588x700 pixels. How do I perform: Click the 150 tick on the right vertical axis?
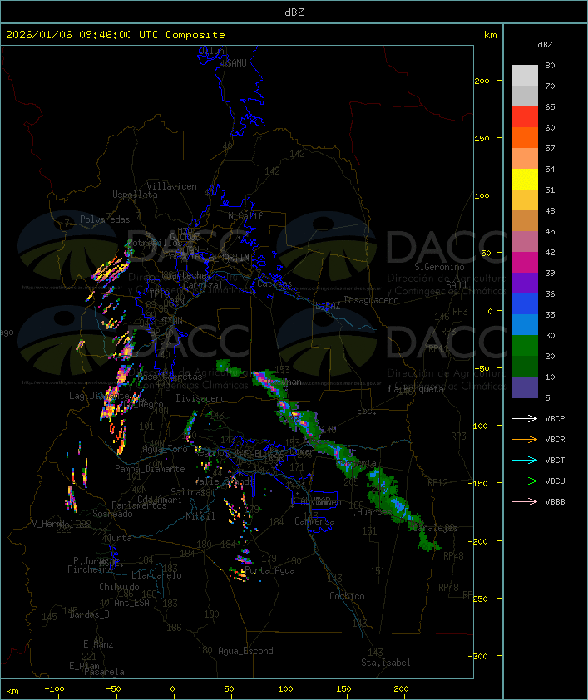click(x=482, y=138)
